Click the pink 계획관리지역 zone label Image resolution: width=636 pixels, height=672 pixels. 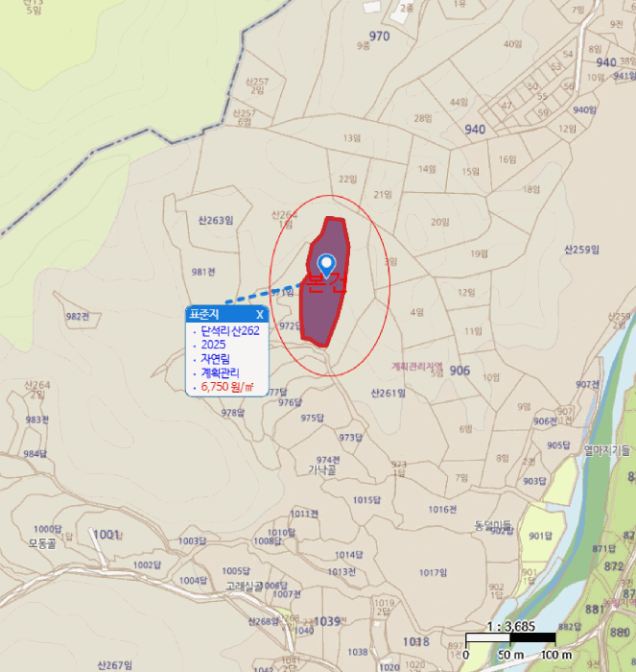417,367
